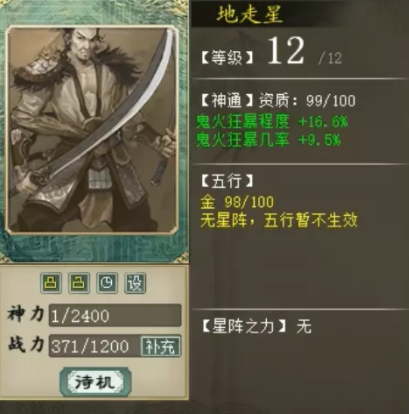
Task: Select the 鬼火狂暴程度 +16.6% line
Action: pos(272,122)
